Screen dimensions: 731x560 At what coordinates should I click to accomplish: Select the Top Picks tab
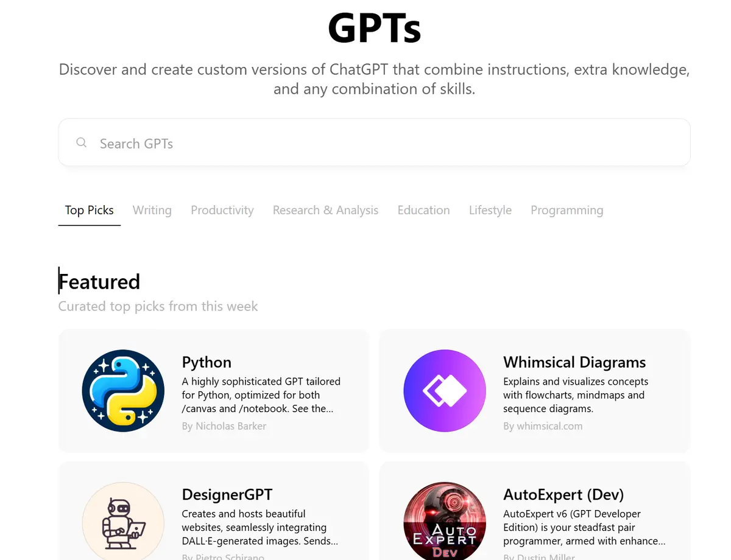[90, 210]
